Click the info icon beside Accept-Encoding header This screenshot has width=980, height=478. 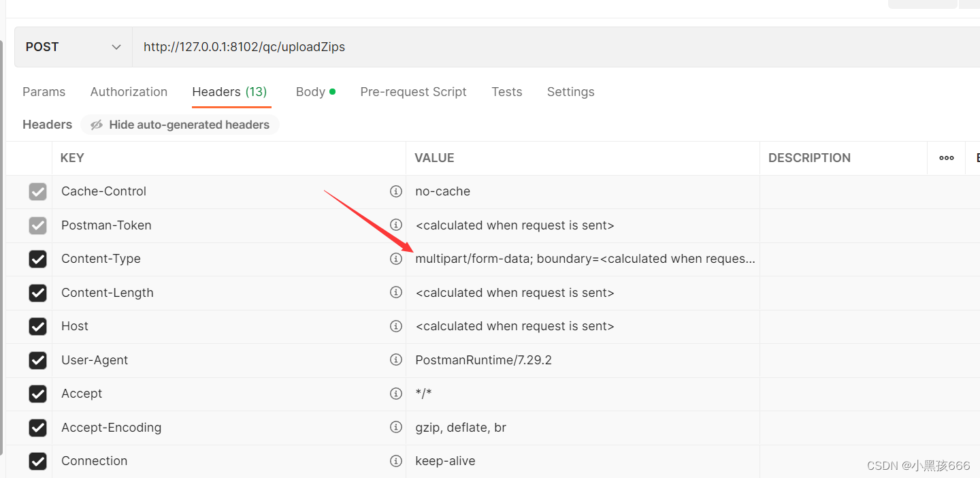tap(396, 428)
